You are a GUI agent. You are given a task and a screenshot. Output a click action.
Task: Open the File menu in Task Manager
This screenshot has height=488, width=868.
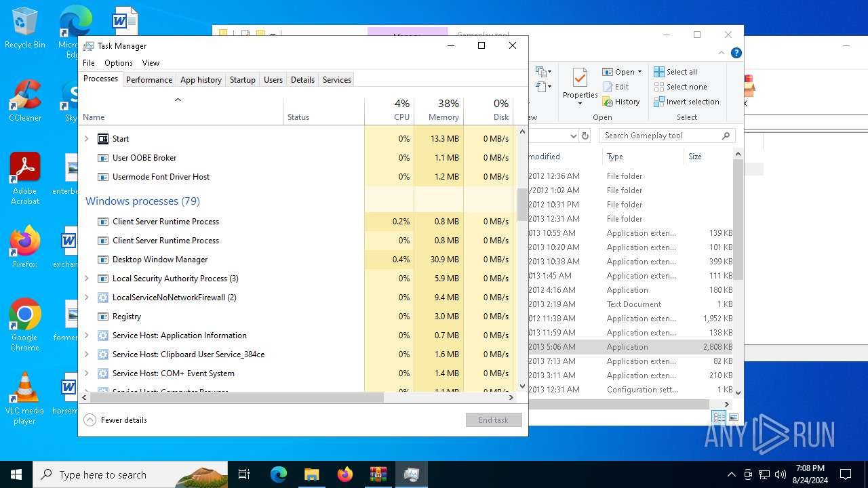[x=89, y=63]
